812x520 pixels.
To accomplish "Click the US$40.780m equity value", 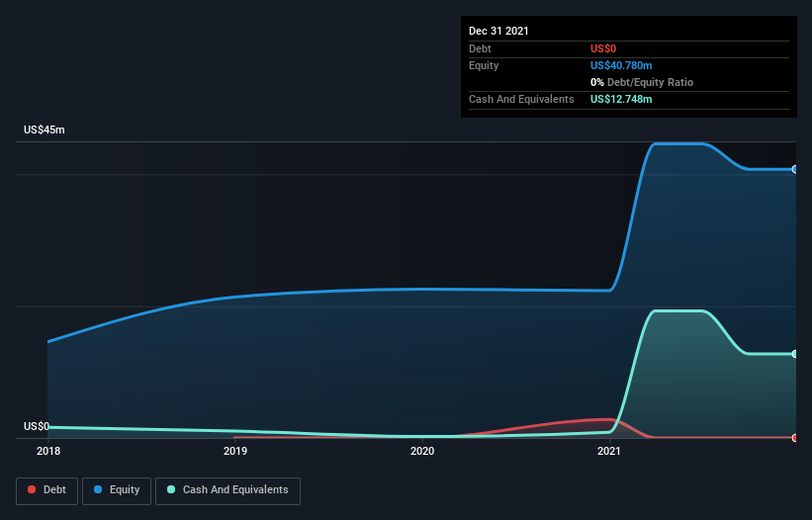I will [x=621, y=65].
